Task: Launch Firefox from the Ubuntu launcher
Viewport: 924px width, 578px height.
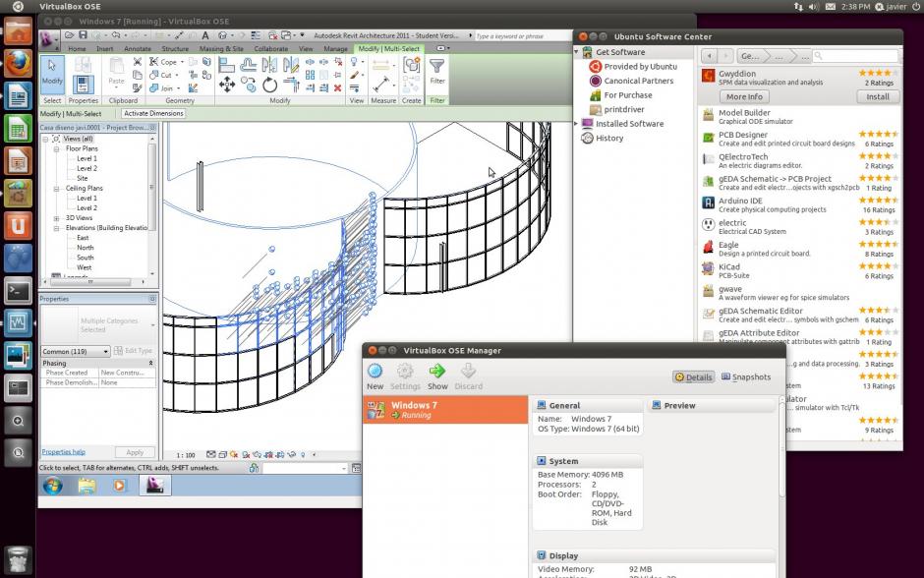Action: 19,63
